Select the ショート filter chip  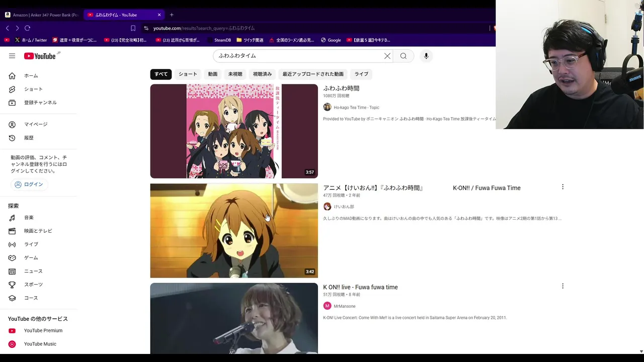pyautogui.click(x=188, y=74)
